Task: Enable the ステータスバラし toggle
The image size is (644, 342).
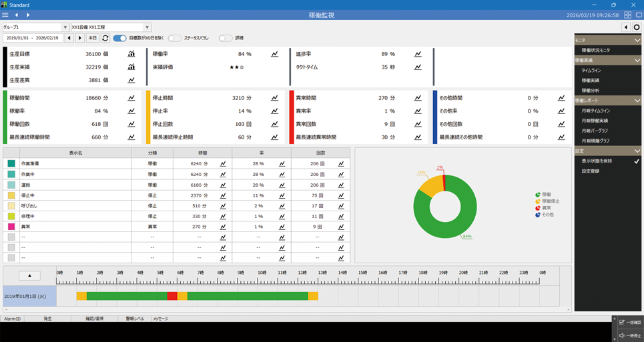Action: [x=174, y=38]
